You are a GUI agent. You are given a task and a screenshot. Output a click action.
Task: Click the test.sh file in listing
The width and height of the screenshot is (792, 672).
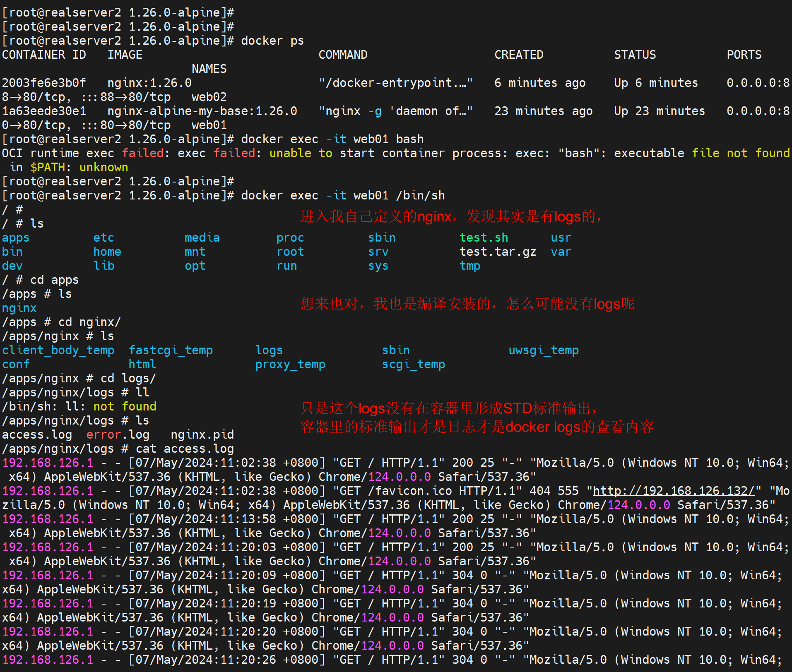pos(484,238)
